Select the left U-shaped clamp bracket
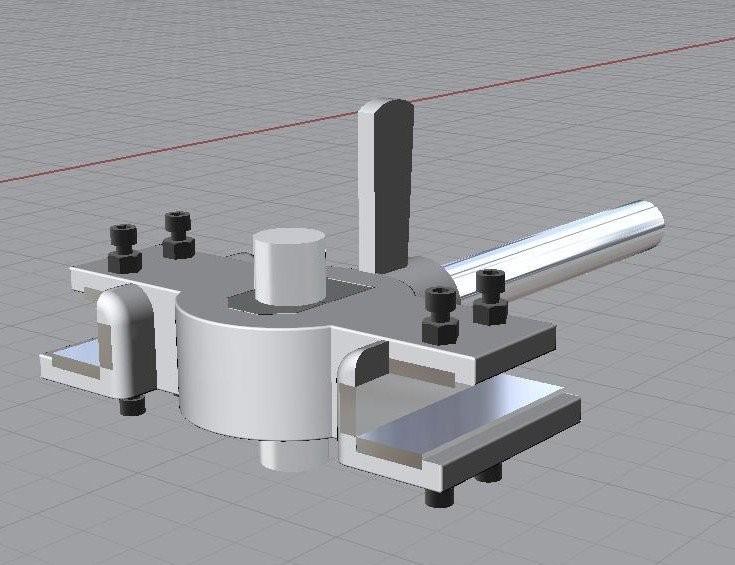This screenshot has width=735, height=565. pyautogui.click(x=127, y=342)
